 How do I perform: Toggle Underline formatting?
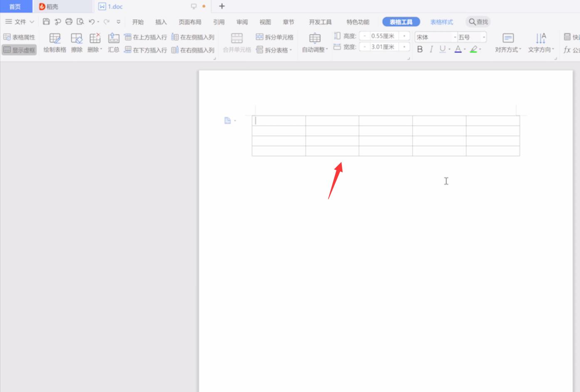pyautogui.click(x=443, y=50)
